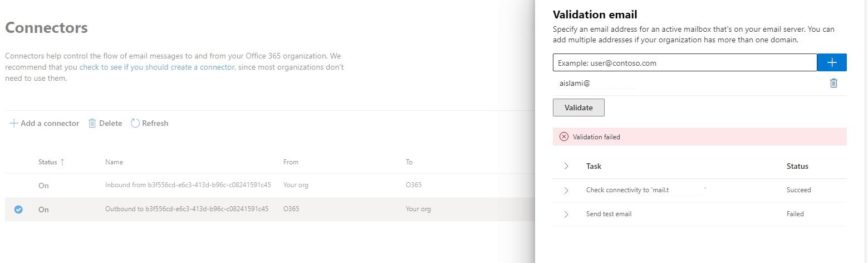
Task: Click the plus icon of Add a connector
Action: (14, 123)
